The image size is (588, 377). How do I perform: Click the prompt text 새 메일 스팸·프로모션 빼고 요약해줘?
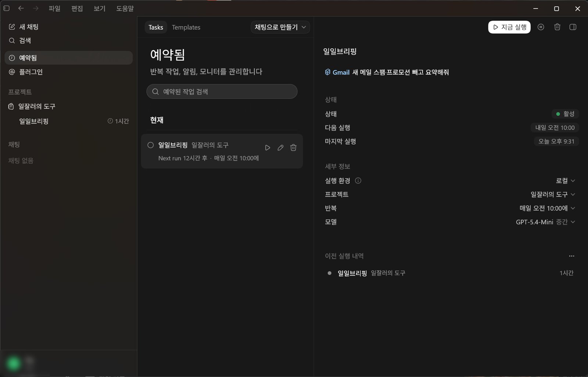pos(400,72)
